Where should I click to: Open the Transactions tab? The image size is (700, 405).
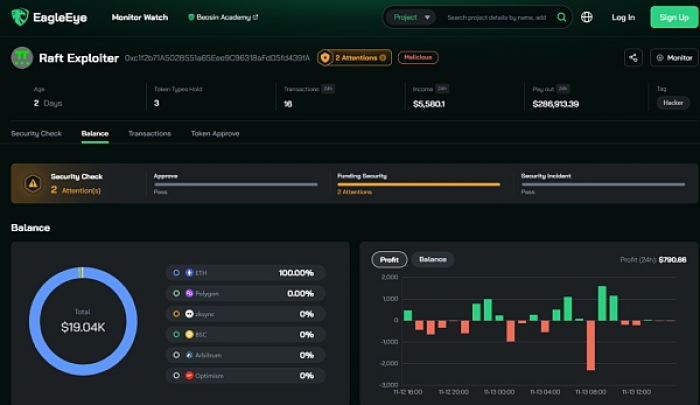[150, 134]
